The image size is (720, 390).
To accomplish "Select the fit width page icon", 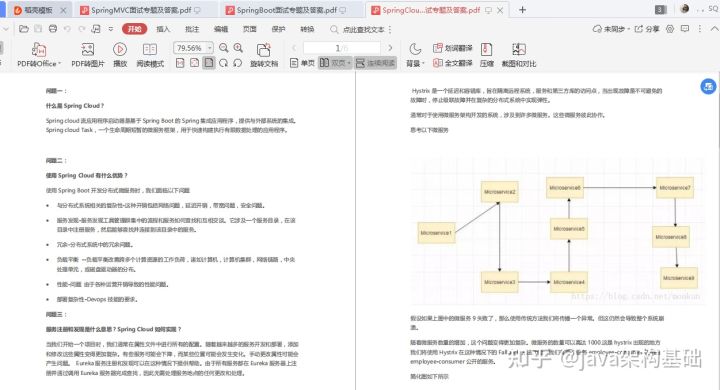I will 195,63.
